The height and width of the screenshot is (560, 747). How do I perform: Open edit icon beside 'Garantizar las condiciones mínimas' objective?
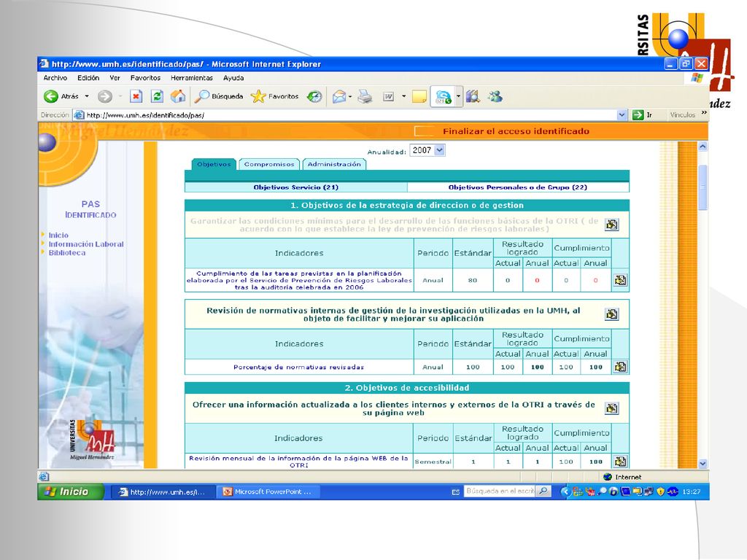pyautogui.click(x=612, y=225)
